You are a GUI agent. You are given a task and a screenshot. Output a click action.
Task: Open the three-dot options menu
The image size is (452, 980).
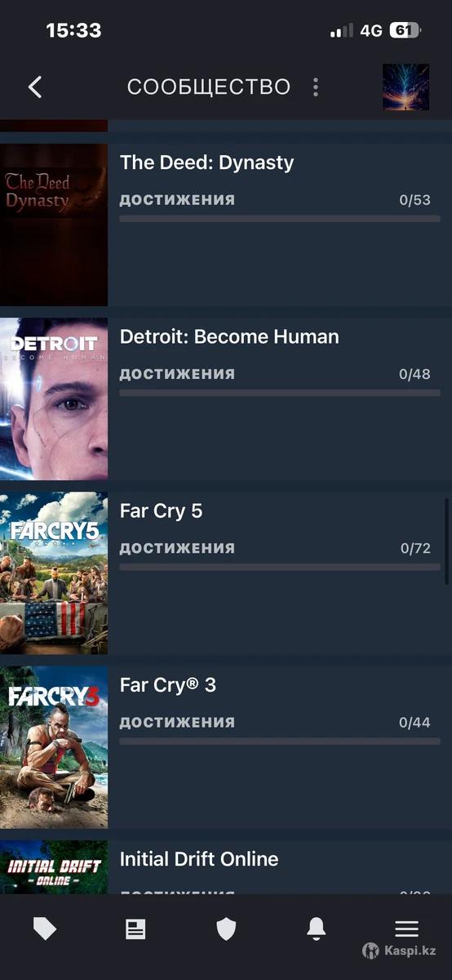(x=316, y=87)
